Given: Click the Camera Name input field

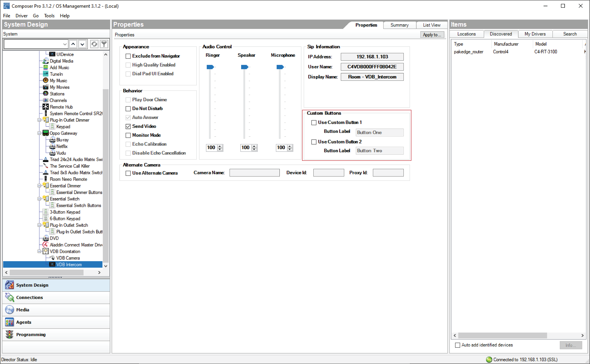Looking at the screenshot, I should (254, 173).
